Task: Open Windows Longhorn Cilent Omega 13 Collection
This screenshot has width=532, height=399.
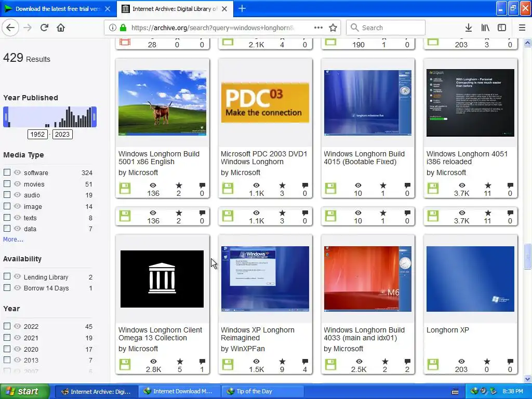Action: pos(160,334)
